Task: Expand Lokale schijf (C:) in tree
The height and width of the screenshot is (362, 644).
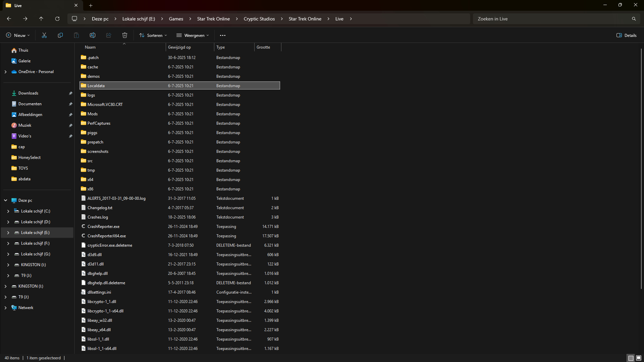Action: click(8, 211)
